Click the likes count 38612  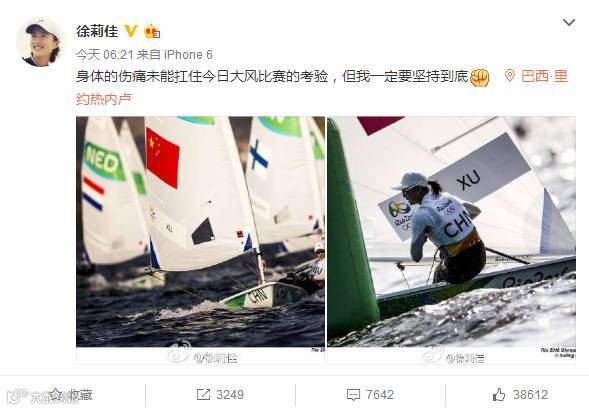click(x=530, y=395)
